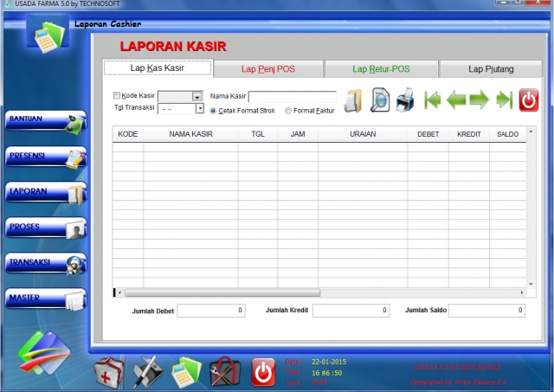The height and width of the screenshot is (392, 554).
Task: Open the Tgl Transaksi date dropdown
Action: click(200, 109)
